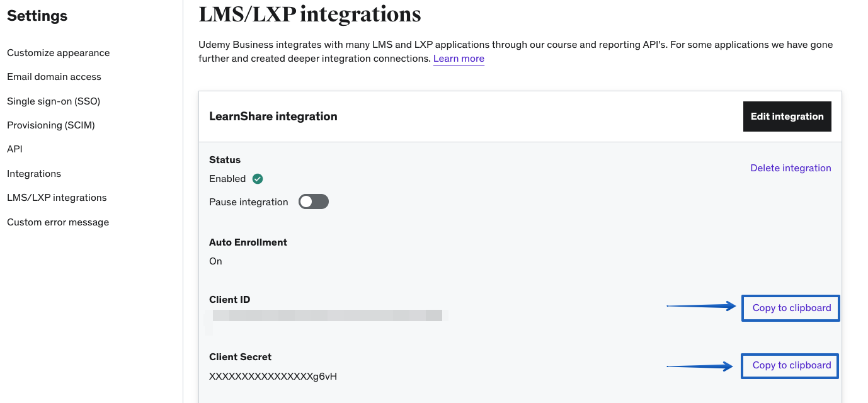Screen dimensions: 868x403
Task: Click the Edit integration button
Action: click(787, 116)
